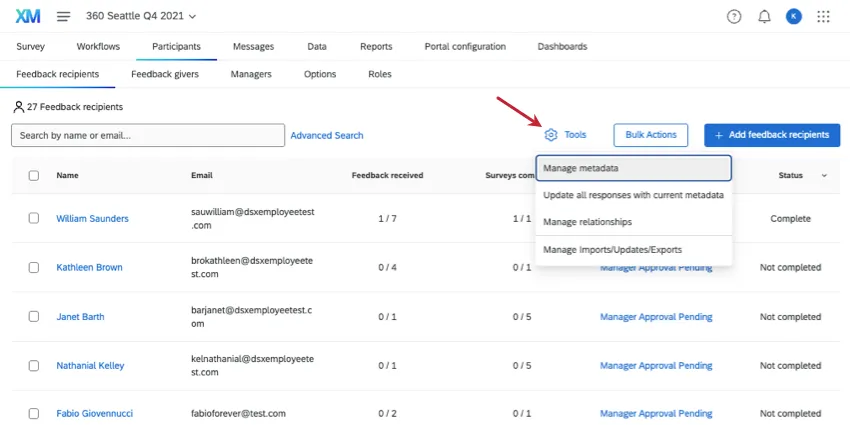
Task: Click the 1 / 7 feedback received cell
Action: 388,218
